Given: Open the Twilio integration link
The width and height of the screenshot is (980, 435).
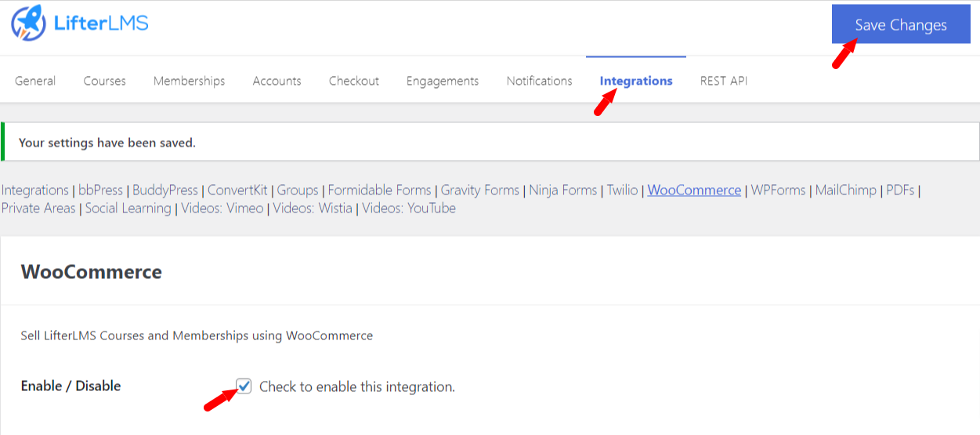Looking at the screenshot, I should pyautogui.click(x=623, y=190).
